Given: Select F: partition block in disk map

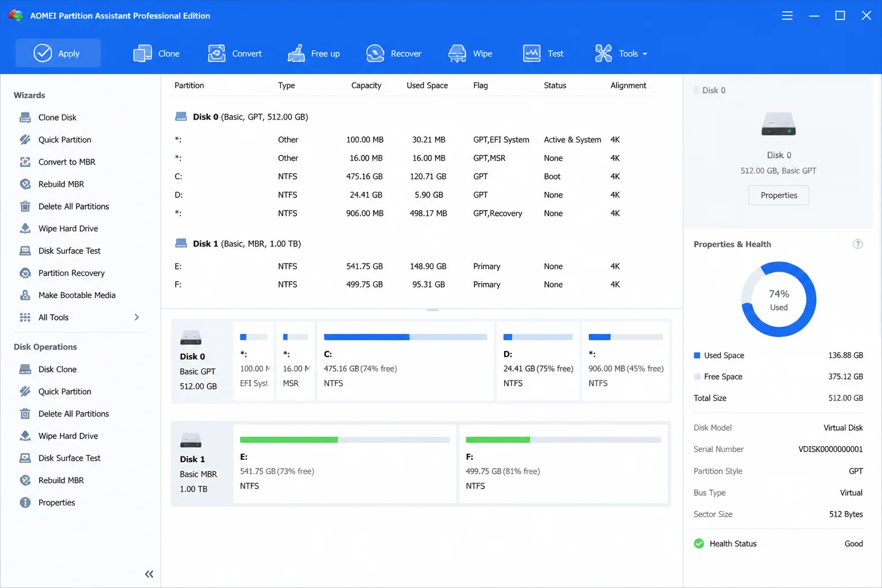Looking at the screenshot, I should click(x=563, y=465).
